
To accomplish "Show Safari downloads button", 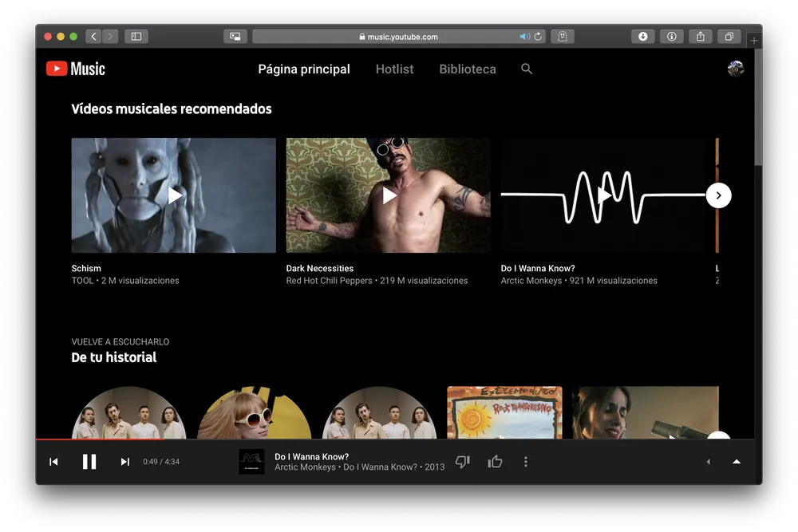I will 643,37.
